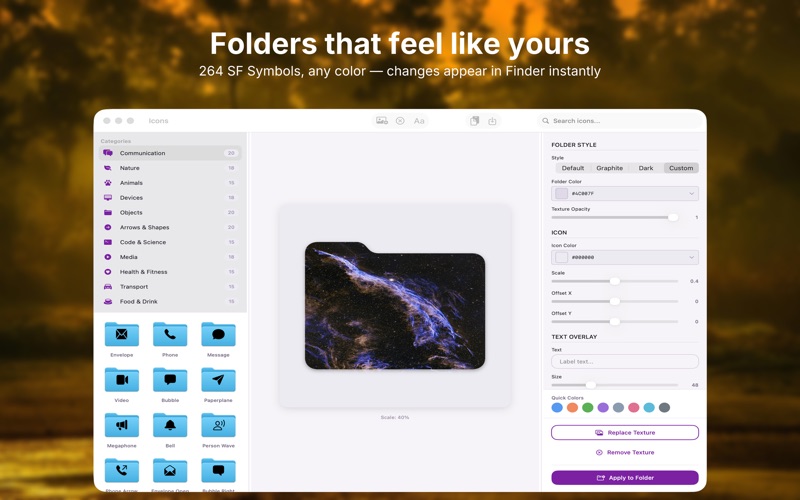The width and height of the screenshot is (800, 500).
Task: Choose the Bubble folder icon
Action: 170,380
